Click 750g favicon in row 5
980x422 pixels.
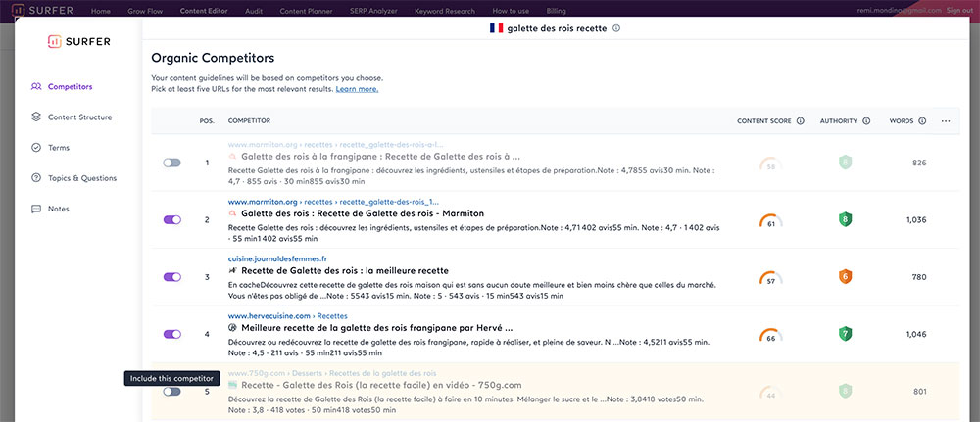click(x=232, y=385)
